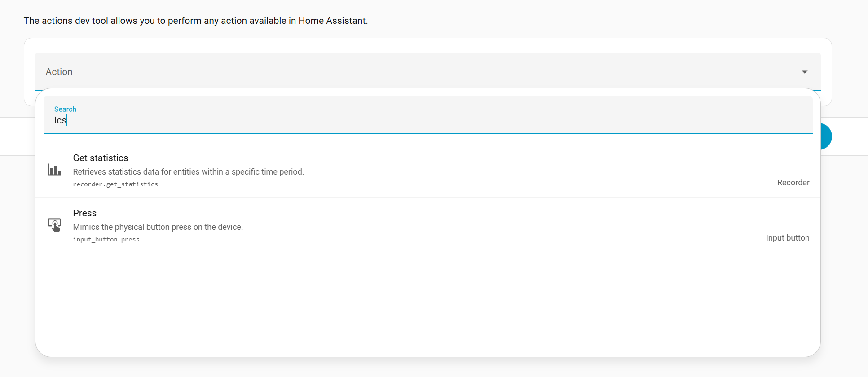The width and height of the screenshot is (868, 377).
Task: Click 'Mimics the physical button press' description
Action: click(x=158, y=227)
